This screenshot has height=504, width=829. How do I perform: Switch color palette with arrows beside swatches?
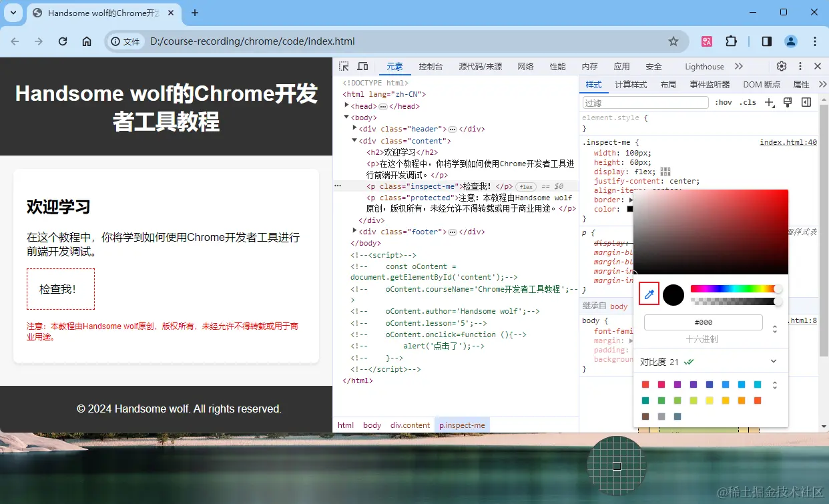click(x=774, y=385)
